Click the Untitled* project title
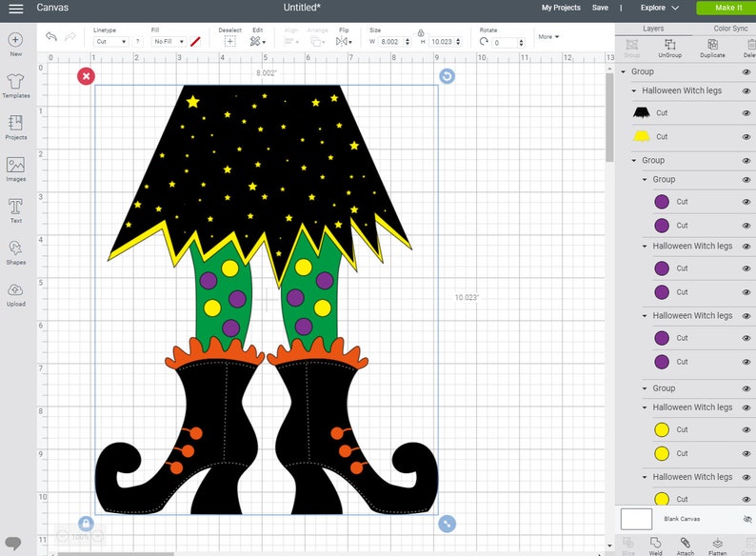Viewport: 756px width, 556px height. 302,8
